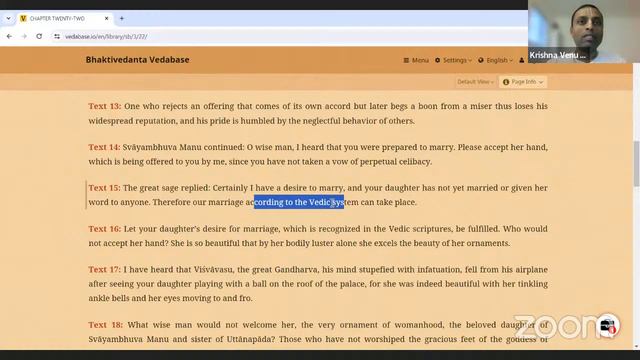Focus the vedabase.io address bar URL
Screen dimensions: 640x360
(x=106, y=36)
